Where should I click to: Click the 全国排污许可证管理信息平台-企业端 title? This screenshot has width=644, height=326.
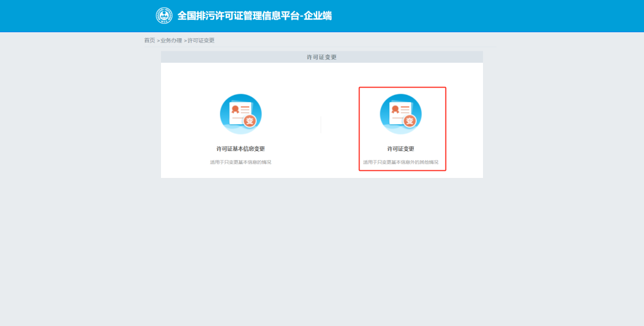(x=254, y=16)
